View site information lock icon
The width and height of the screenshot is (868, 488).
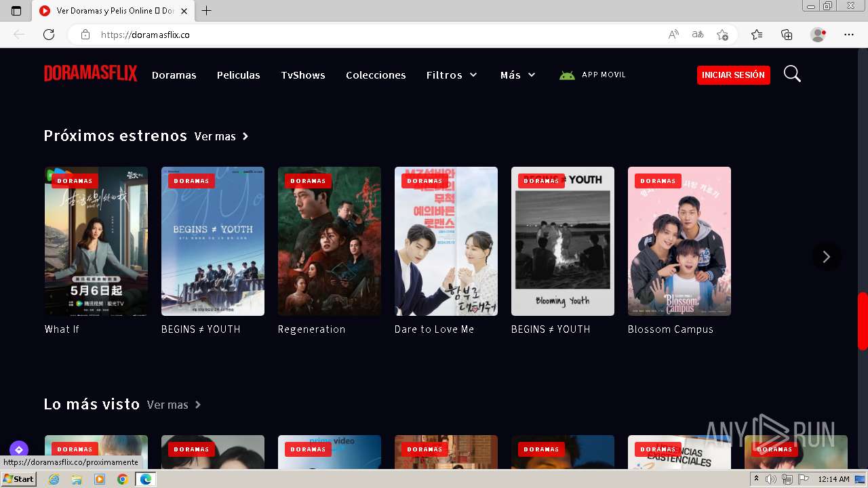point(85,35)
